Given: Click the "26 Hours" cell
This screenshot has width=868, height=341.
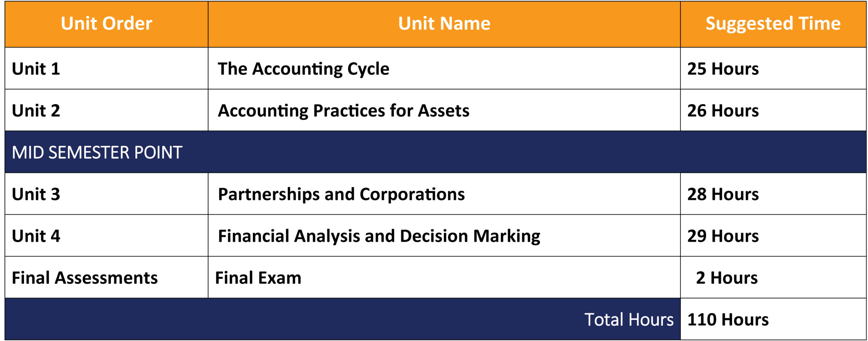Looking at the screenshot, I should [x=723, y=111].
